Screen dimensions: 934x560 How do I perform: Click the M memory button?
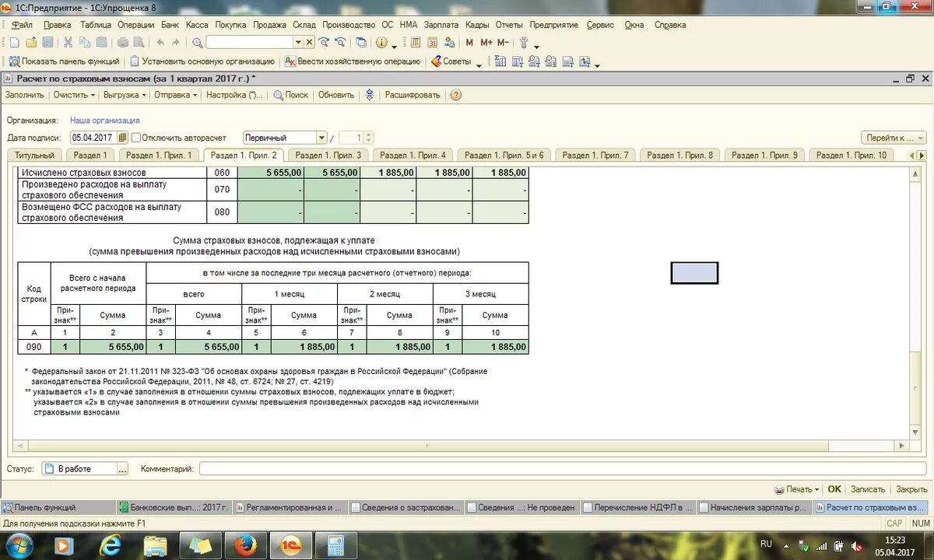pos(469,43)
